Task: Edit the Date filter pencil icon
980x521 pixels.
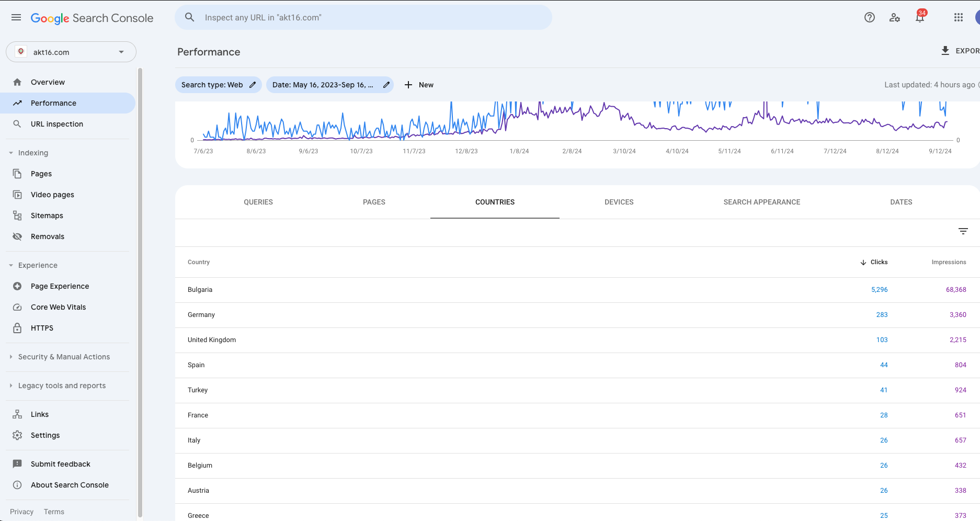Action: point(386,85)
